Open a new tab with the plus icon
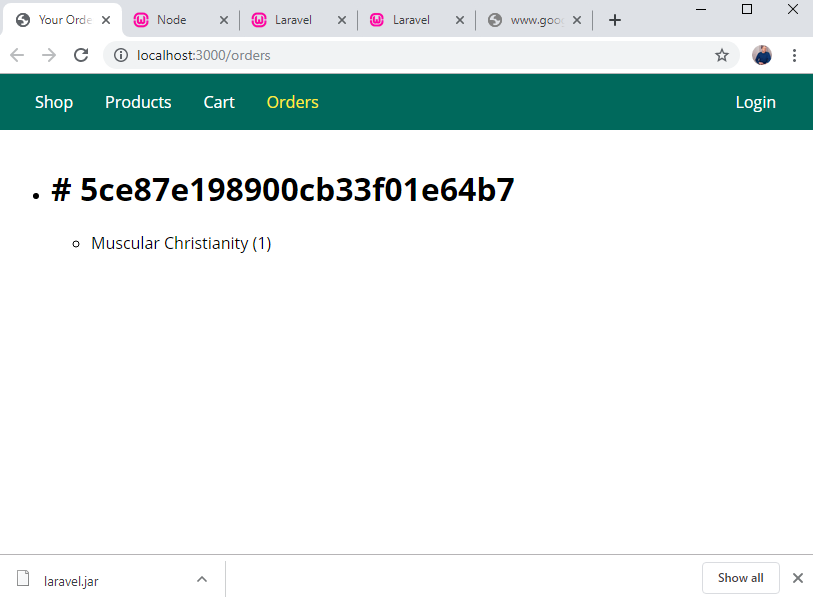 615,20
